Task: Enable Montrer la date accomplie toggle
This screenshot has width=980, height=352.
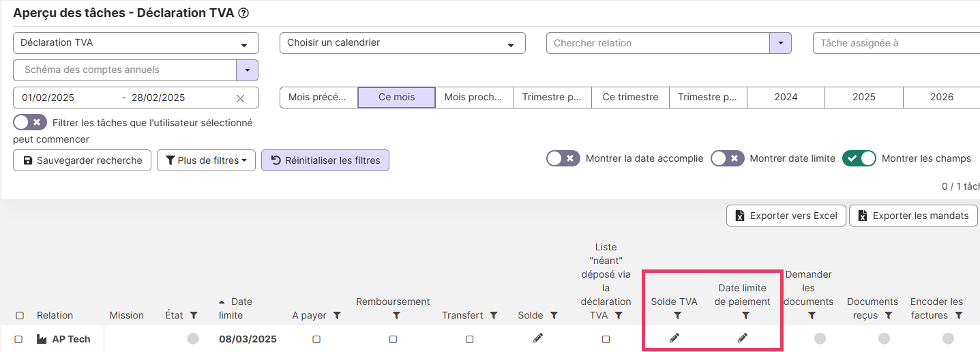Action: click(x=563, y=158)
